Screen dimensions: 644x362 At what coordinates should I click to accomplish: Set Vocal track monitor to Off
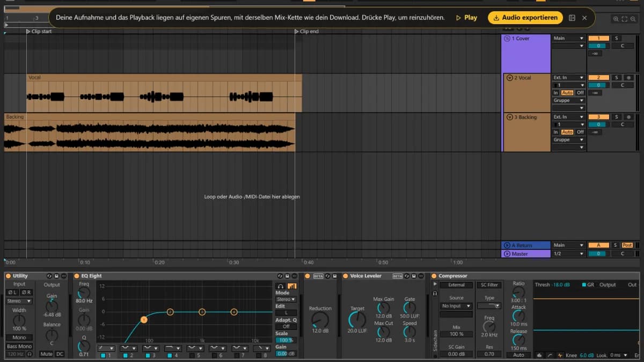coord(580,93)
